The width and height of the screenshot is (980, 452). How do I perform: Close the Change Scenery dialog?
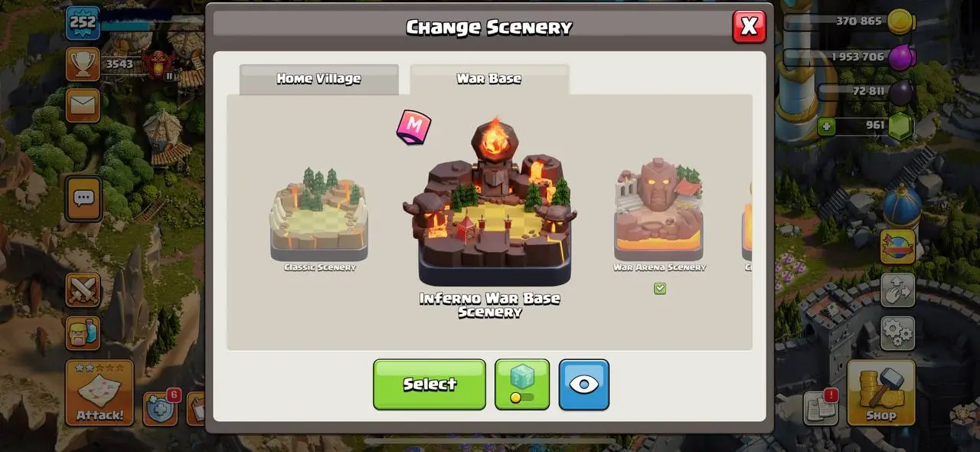pos(749,27)
